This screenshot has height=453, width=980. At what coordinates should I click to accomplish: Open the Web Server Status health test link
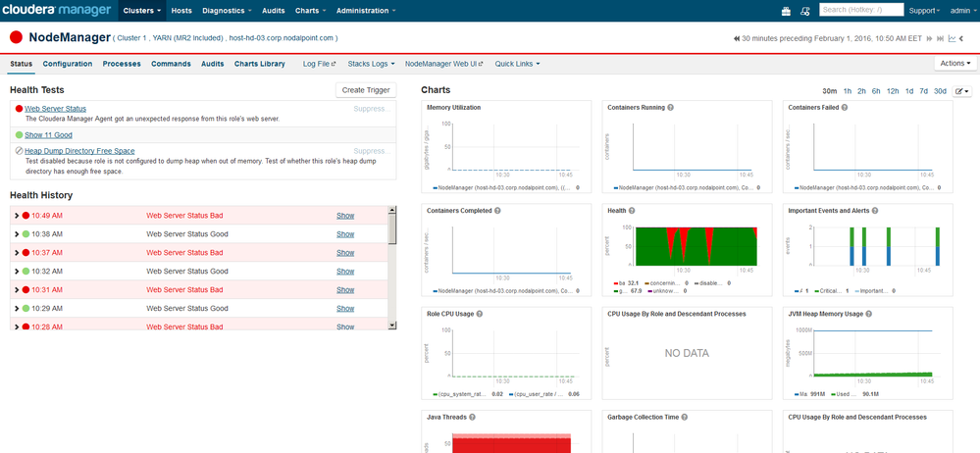pos(55,108)
